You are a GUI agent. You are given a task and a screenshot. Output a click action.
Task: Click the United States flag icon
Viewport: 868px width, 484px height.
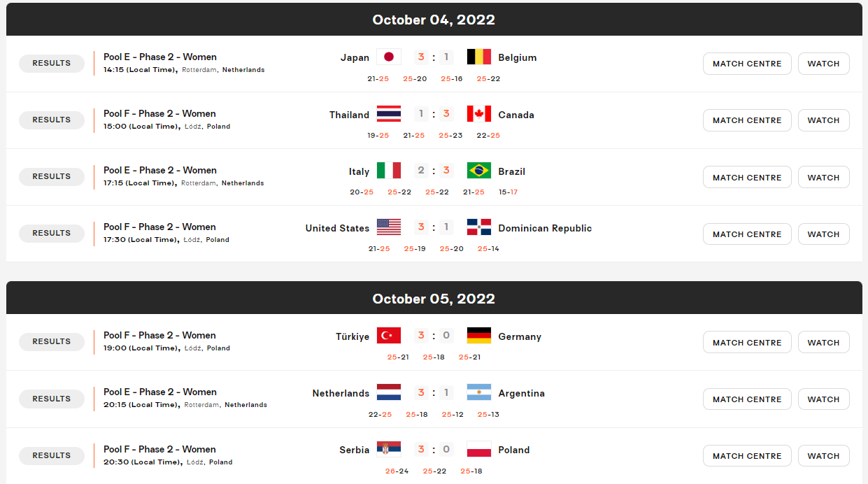click(x=389, y=227)
